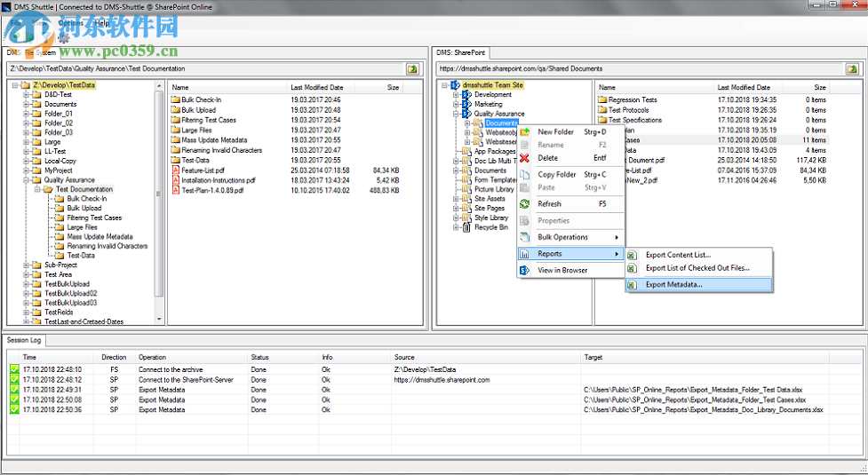
Task: Click the file tree scrollbar up arrow
Action: tap(159, 86)
